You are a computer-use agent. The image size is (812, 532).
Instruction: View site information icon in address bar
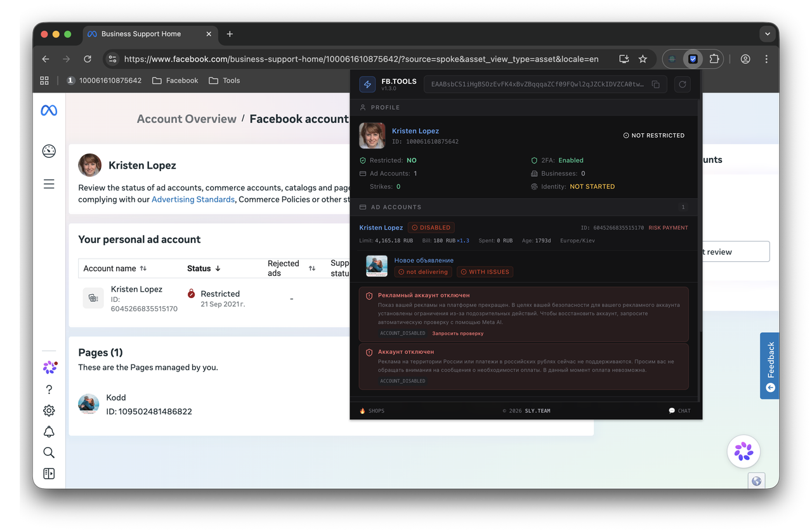tap(112, 59)
